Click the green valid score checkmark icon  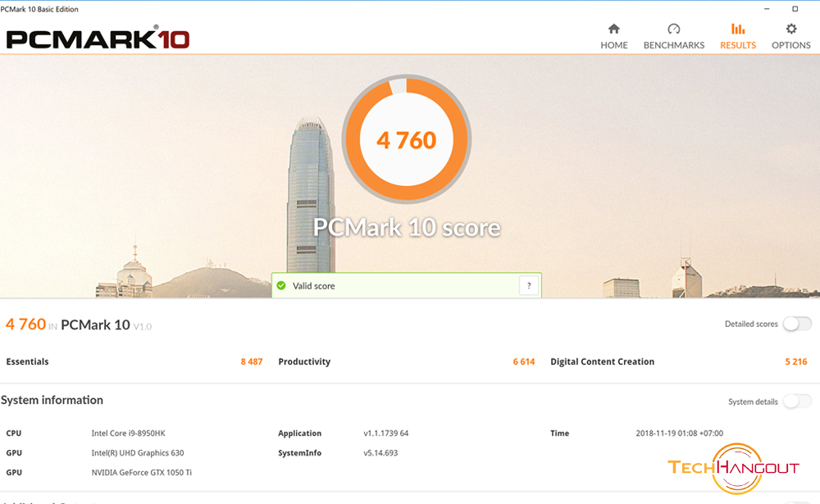281,285
